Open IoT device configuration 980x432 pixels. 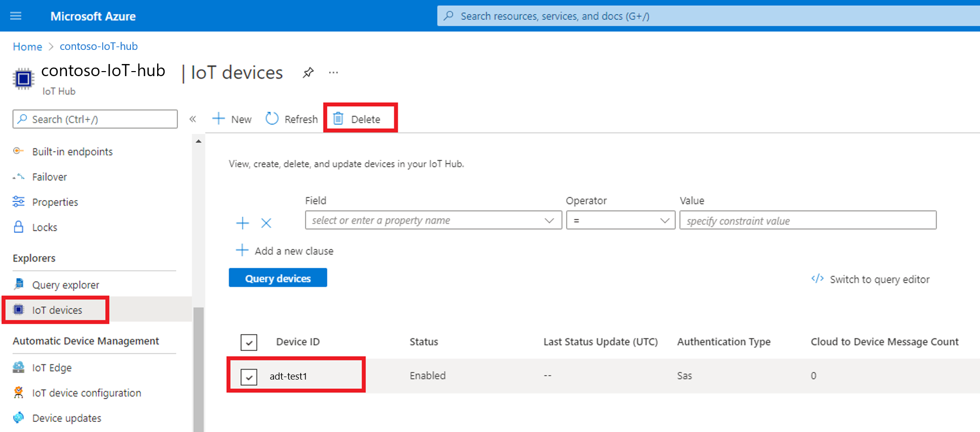coord(86,393)
